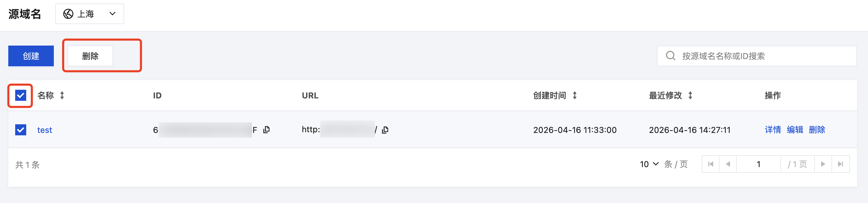Copy the URL of the test row

(x=385, y=130)
